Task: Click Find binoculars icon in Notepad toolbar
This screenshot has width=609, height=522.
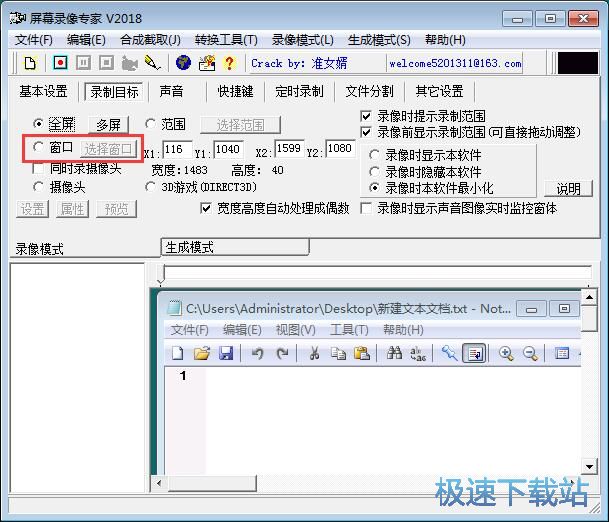Action: pyautogui.click(x=394, y=353)
